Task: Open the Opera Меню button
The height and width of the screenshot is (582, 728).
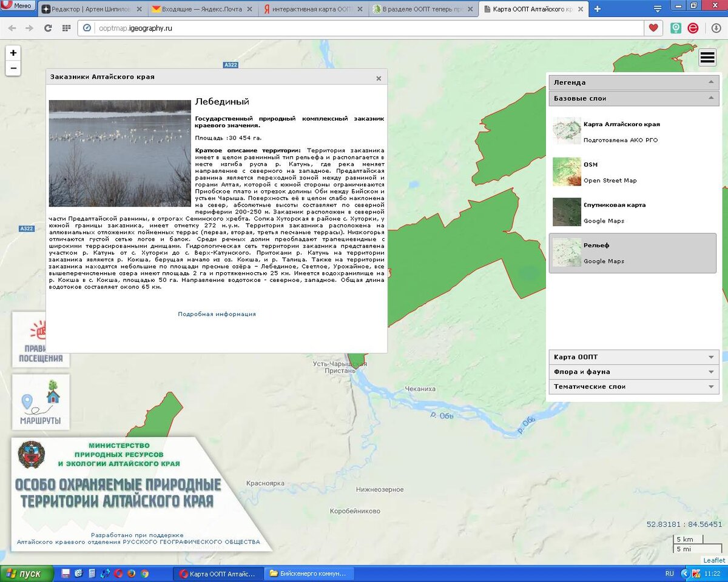Action: (17, 6)
